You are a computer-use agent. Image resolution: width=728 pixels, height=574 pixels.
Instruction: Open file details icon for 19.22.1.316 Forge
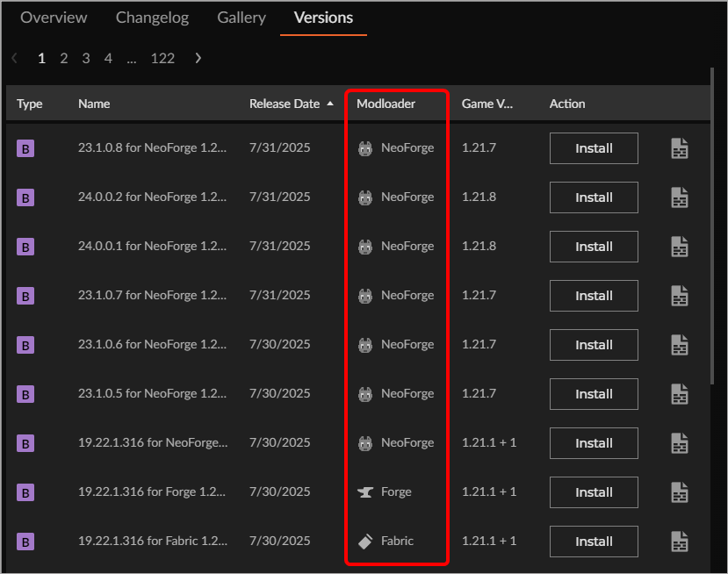[x=680, y=492]
